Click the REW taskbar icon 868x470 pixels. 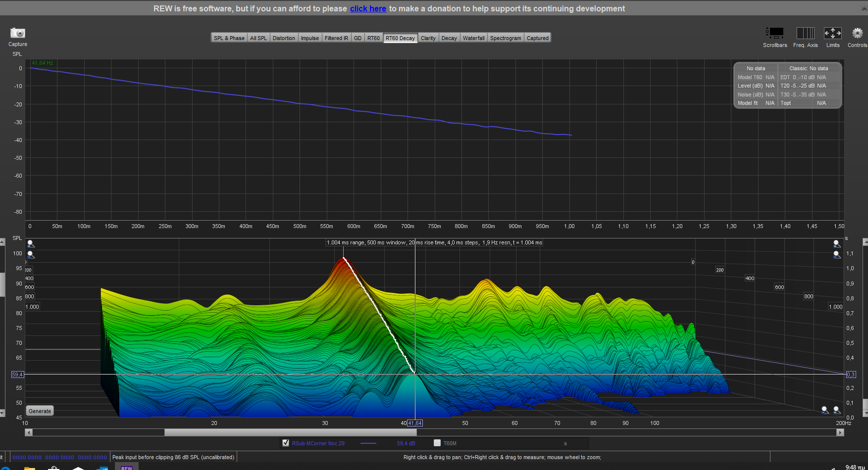[127, 467]
